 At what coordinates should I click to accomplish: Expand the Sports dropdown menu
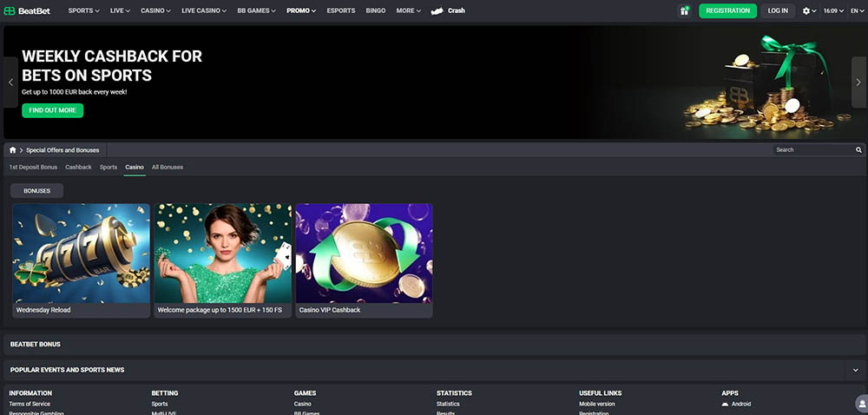[83, 10]
